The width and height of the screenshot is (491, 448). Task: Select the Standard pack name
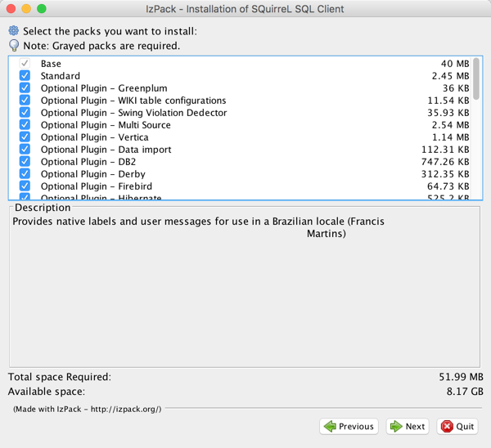[x=60, y=76]
